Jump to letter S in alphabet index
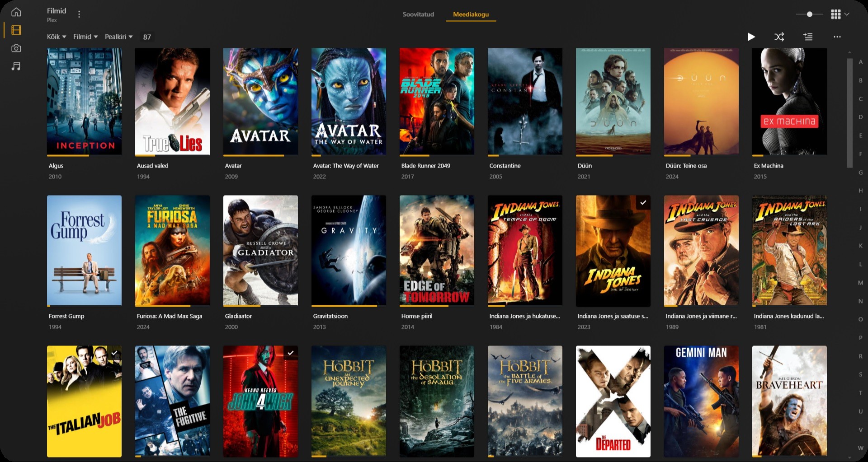 (861, 374)
